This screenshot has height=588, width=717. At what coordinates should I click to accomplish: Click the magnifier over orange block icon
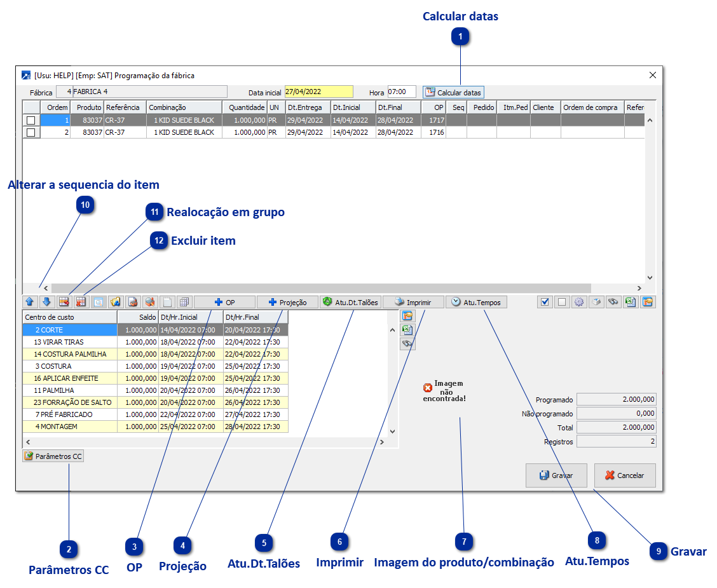[x=149, y=302]
